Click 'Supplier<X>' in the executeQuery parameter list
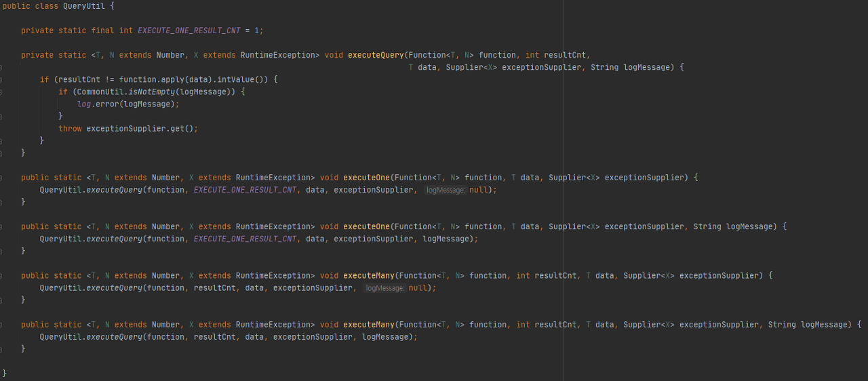The width and height of the screenshot is (868, 381). click(471, 67)
